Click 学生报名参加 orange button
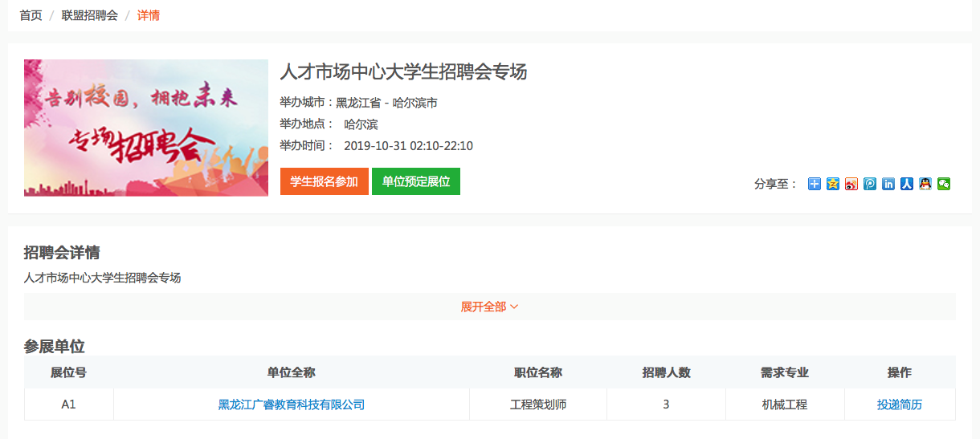The height and width of the screenshot is (439, 980). tap(324, 181)
